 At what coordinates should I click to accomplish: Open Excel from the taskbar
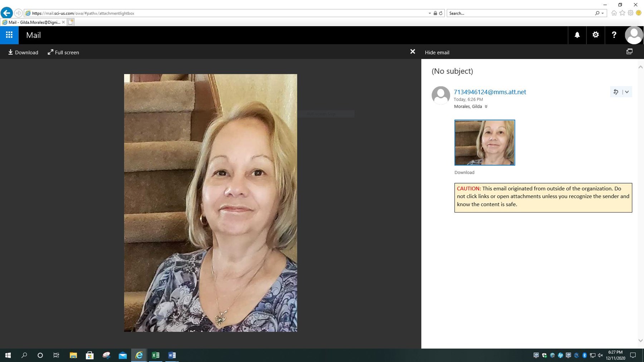(155, 355)
